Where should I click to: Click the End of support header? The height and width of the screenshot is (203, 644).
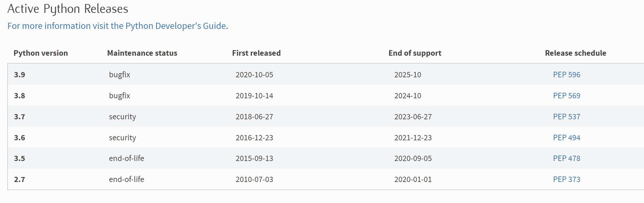click(415, 53)
